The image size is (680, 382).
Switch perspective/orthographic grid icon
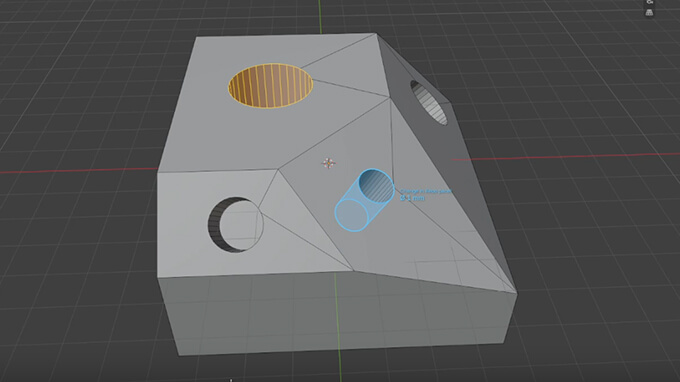pyautogui.click(x=649, y=13)
